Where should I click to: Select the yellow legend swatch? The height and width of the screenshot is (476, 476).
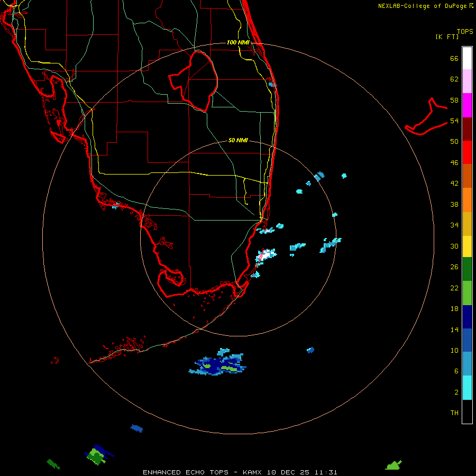467,246
